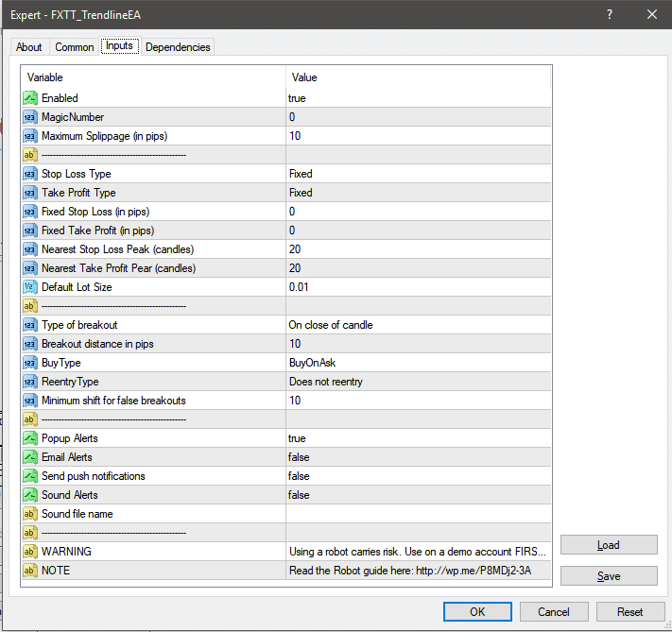Edit Breakout distance in pips value
672x632 pixels.
point(419,344)
